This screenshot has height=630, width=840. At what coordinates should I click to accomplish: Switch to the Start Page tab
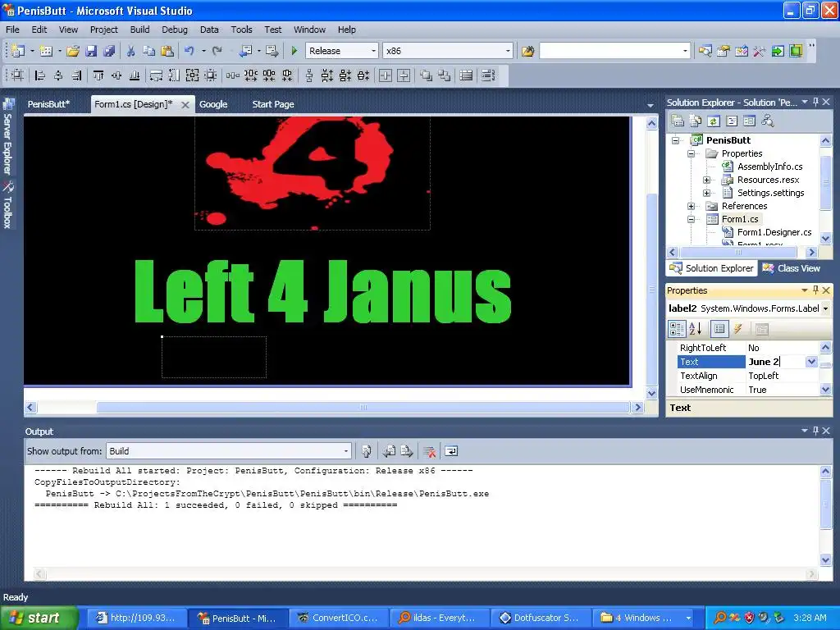(x=273, y=104)
